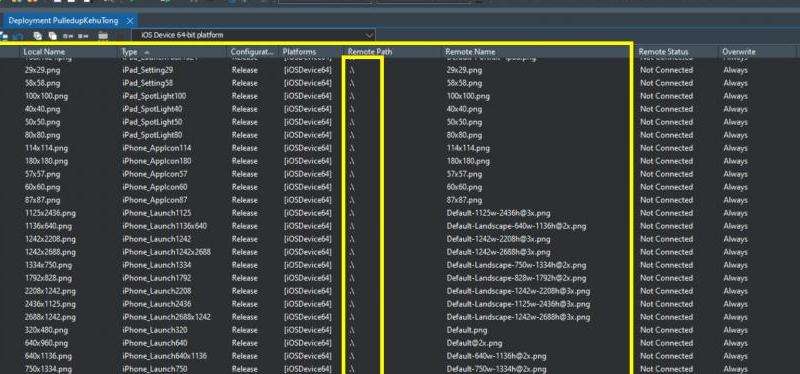Click the Always cell in the 640x960.png row
The image size is (800, 374).
[x=735, y=343]
